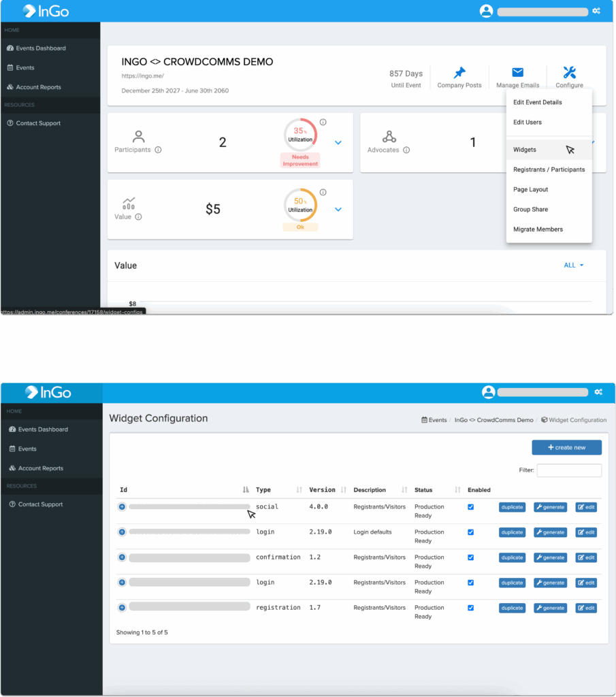
Task: Click settings gears icon in top dashboard header
Action: [597, 12]
